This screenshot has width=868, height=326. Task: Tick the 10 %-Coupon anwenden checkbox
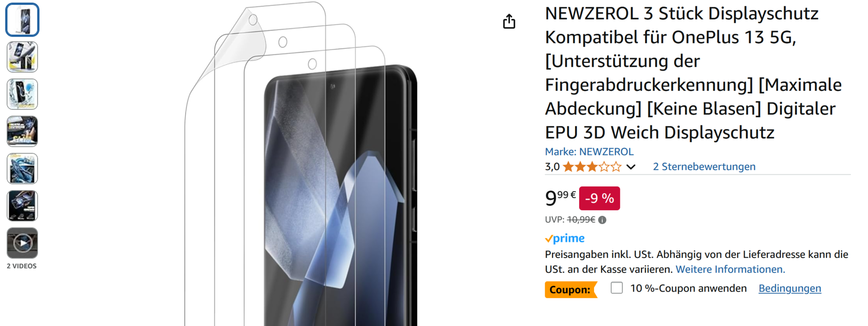617,288
